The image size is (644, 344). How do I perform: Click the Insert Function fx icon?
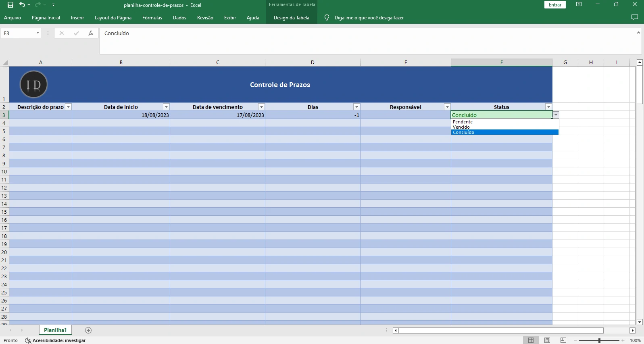[x=91, y=33]
